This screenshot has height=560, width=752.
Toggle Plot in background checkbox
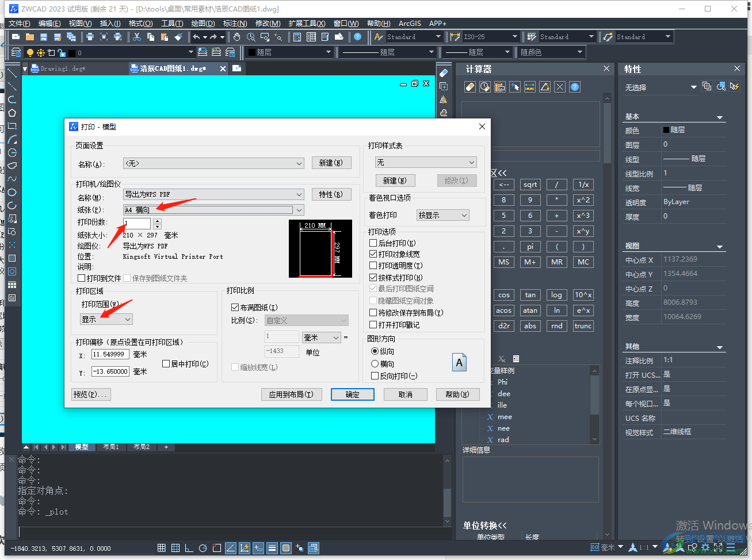[x=373, y=243]
